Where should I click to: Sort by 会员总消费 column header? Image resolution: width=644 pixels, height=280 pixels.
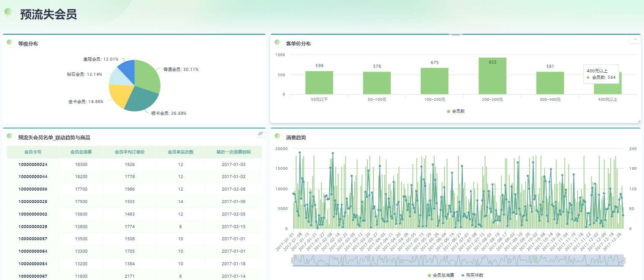(81, 152)
